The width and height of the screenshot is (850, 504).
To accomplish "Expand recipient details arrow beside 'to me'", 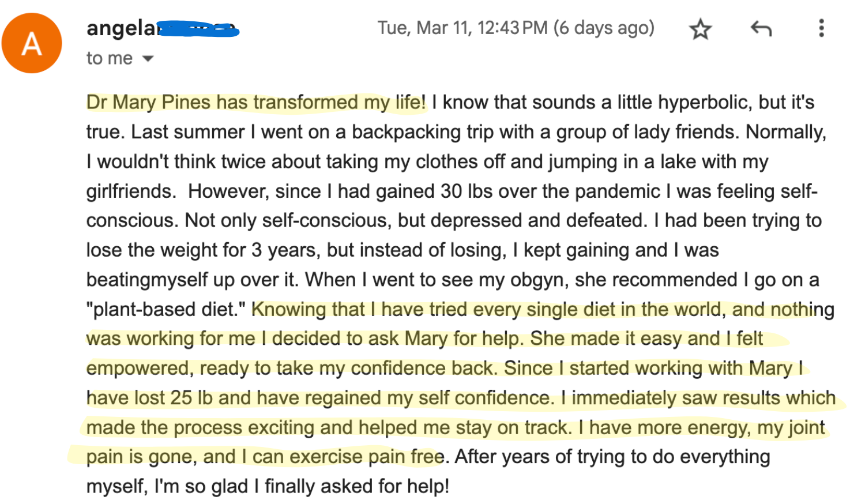I will (x=148, y=59).
